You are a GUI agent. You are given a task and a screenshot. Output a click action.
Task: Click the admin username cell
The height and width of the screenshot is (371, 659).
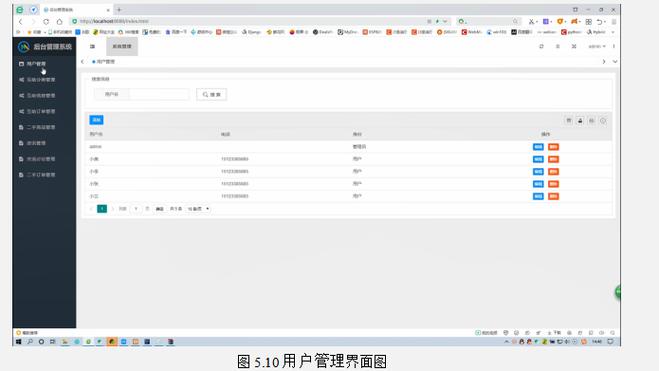click(95, 147)
